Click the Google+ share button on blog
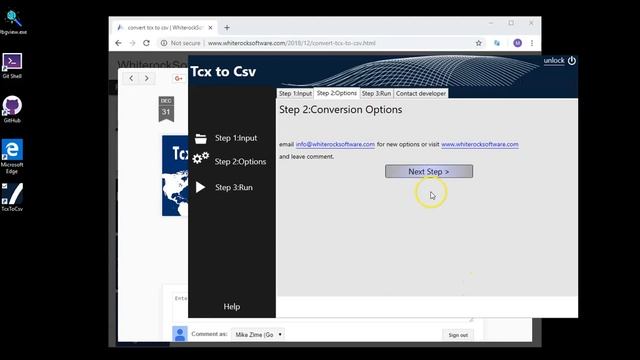Screen dimensions: 640x360 pyautogui.click(x=178, y=78)
